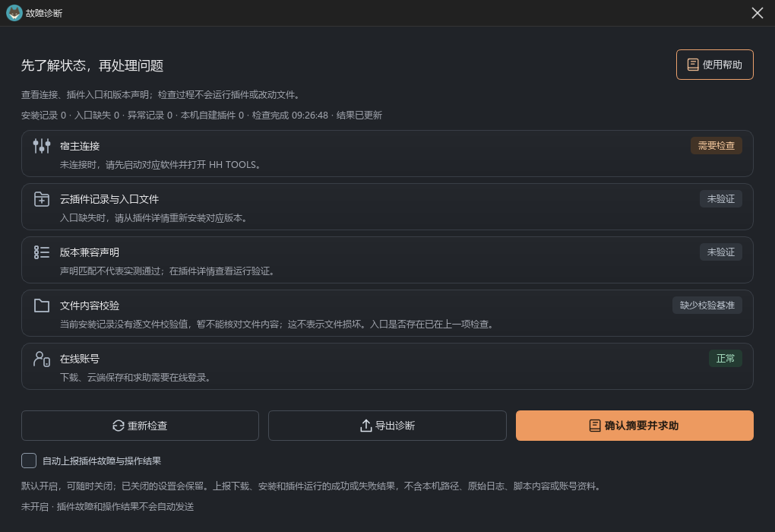Select the 云插件记录与入口文件 row title

point(109,199)
